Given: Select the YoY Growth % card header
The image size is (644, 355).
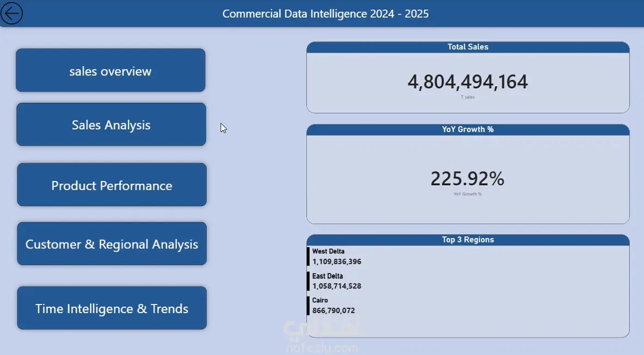Looking at the screenshot, I should (468, 129).
